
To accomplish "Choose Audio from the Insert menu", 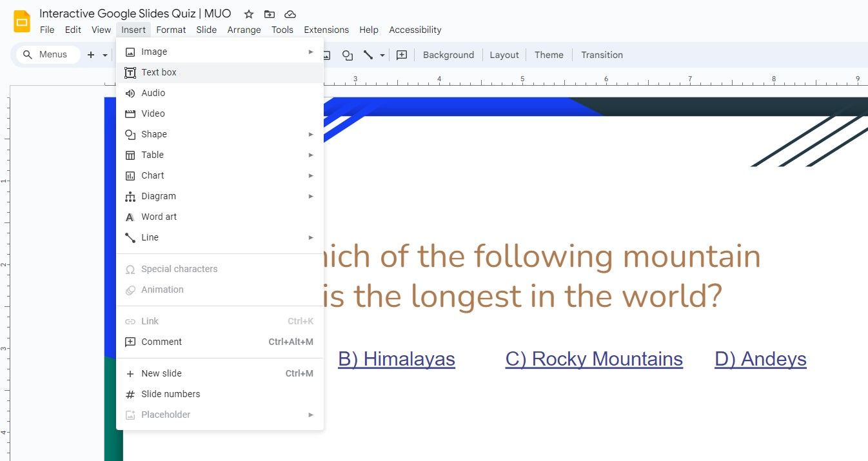I will pyautogui.click(x=220, y=93).
